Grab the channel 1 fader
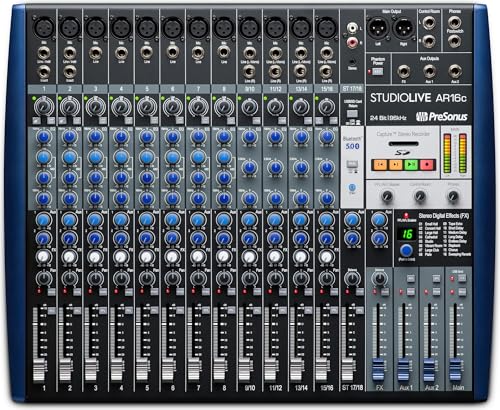500x410 pixels. click(x=40, y=370)
